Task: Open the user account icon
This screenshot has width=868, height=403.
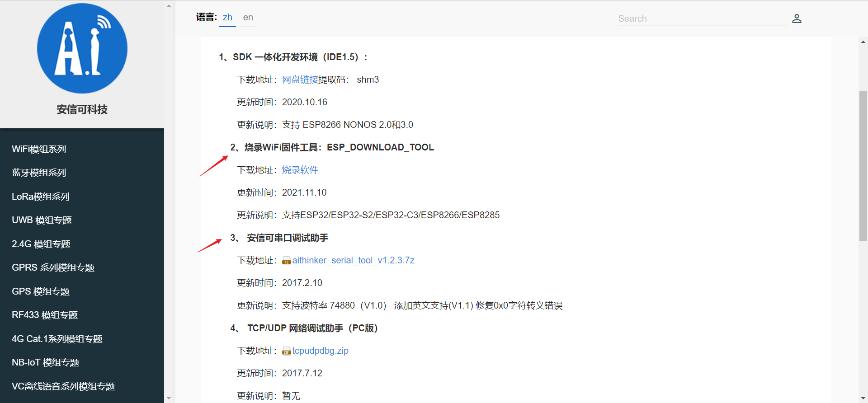Action: 797,19
